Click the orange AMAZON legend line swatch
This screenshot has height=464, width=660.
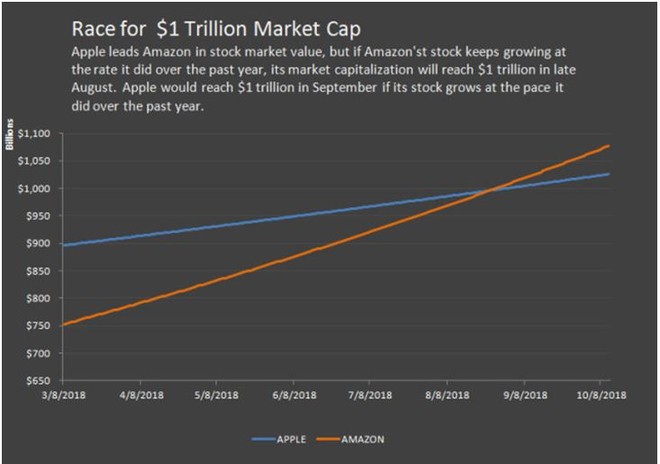tap(328, 439)
